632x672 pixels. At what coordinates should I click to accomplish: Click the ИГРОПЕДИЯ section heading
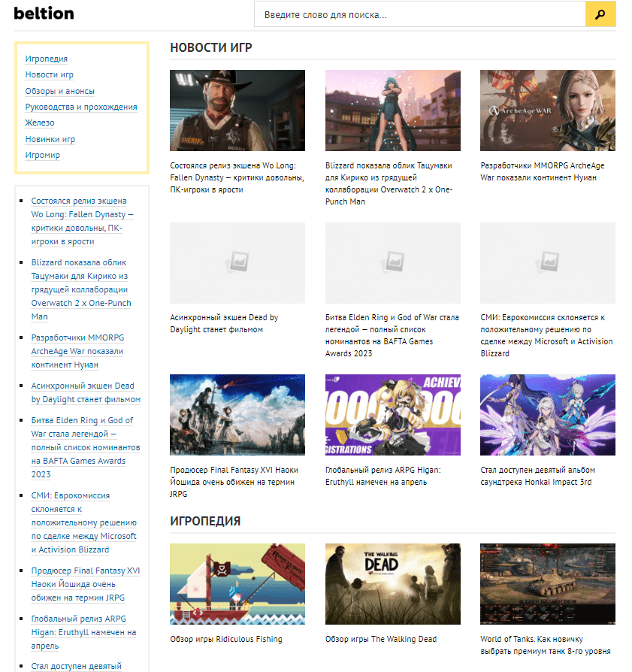tap(205, 521)
